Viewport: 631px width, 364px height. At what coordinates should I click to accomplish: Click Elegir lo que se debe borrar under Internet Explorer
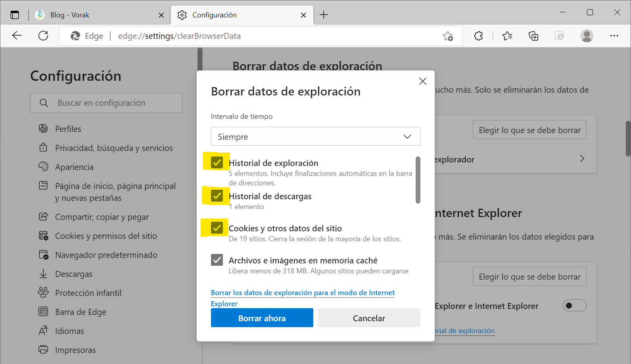[529, 276]
